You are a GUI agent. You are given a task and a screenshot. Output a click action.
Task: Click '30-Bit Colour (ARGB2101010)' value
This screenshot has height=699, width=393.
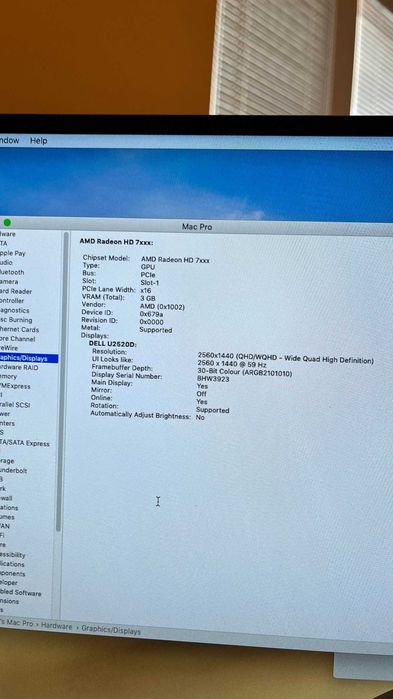coord(244,373)
